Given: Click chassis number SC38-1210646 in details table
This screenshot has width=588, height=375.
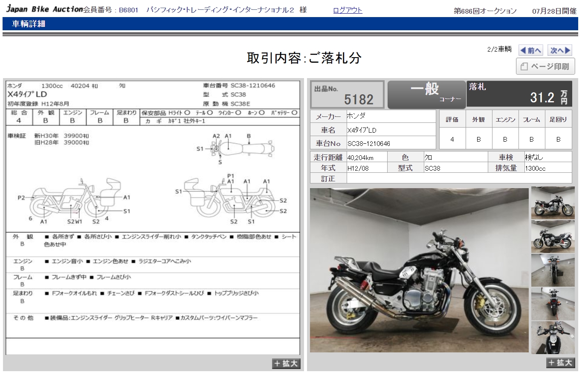Looking at the screenshot, I should (x=369, y=144).
